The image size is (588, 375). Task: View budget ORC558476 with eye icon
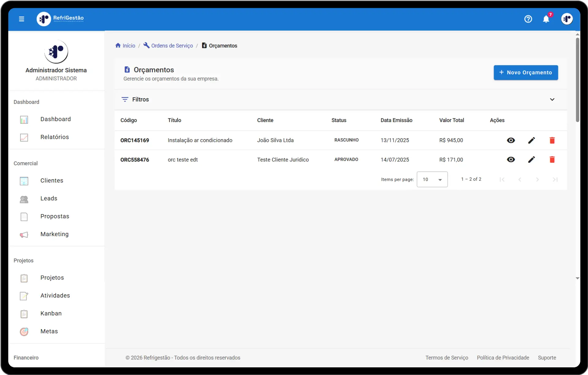pyautogui.click(x=511, y=160)
